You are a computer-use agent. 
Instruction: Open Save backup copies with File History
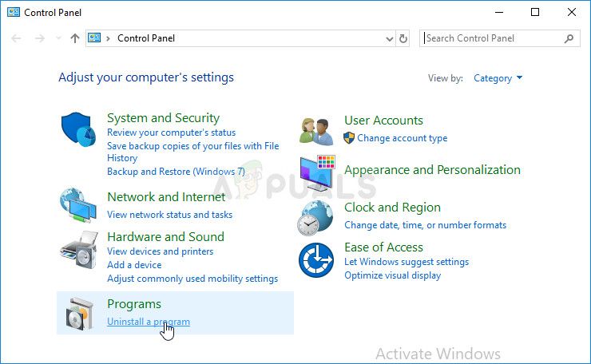(193, 152)
